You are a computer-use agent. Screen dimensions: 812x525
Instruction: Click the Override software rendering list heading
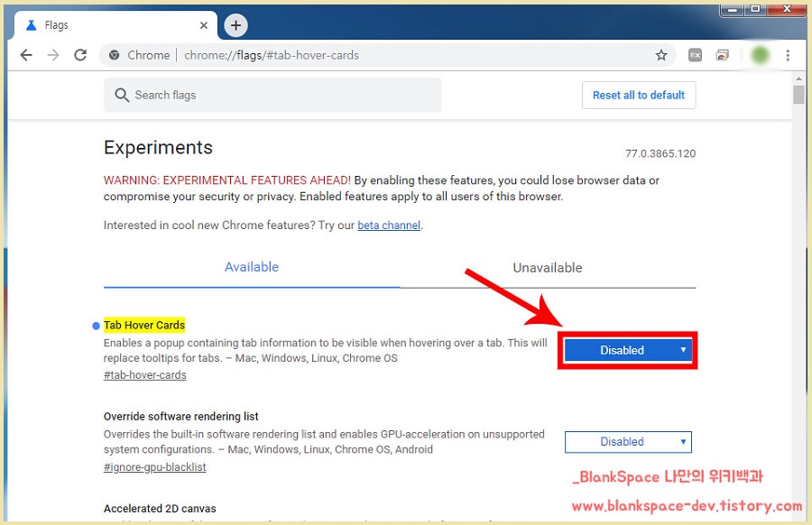tap(180, 416)
